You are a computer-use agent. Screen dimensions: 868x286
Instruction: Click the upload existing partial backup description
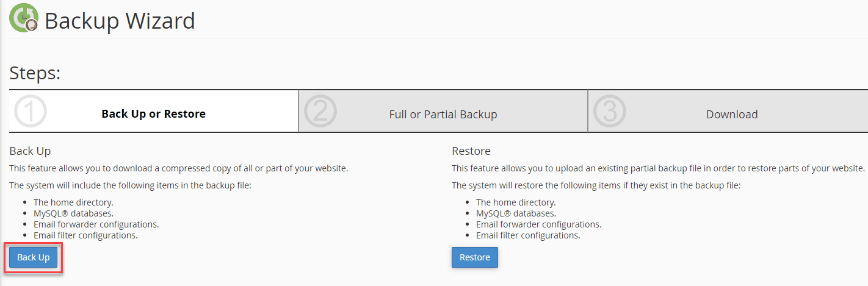[x=658, y=168]
